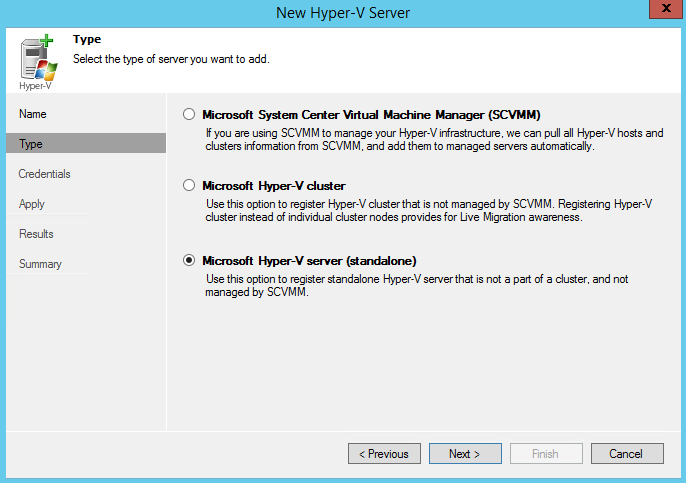Click the 'Microsoft Hyper-V server (standalone)' label text

click(309, 261)
